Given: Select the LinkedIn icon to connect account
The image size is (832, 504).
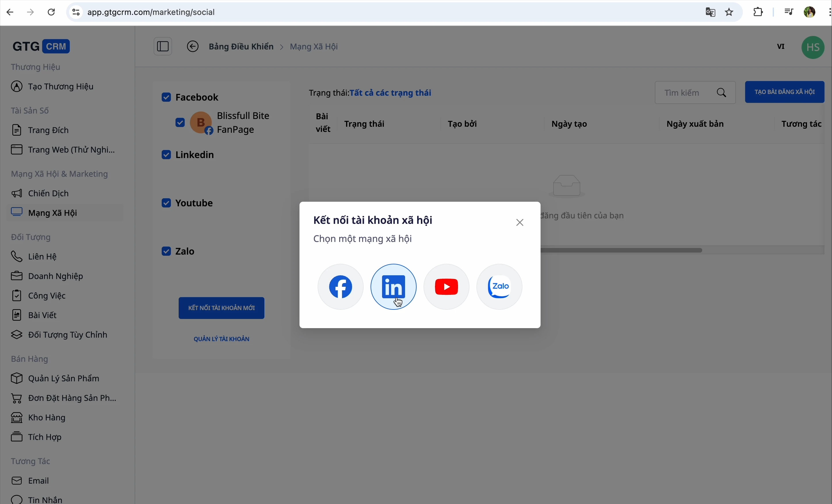Looking at the screenshot, I should point(393,286).
